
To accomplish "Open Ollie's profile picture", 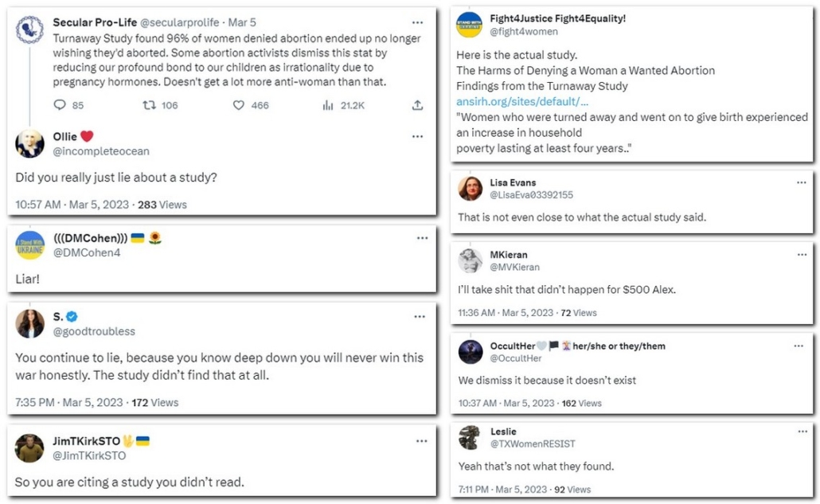I will point(29,143).
